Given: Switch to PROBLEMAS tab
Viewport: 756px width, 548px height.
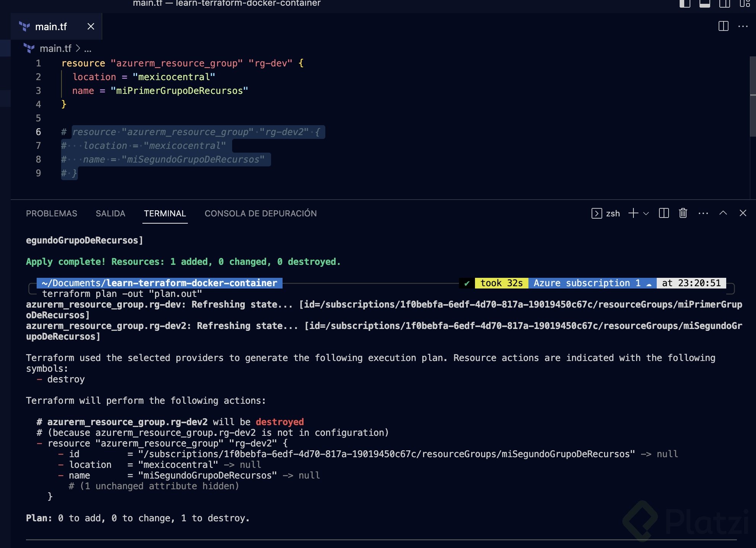Looking at the screenshot, I should [52, 213].
